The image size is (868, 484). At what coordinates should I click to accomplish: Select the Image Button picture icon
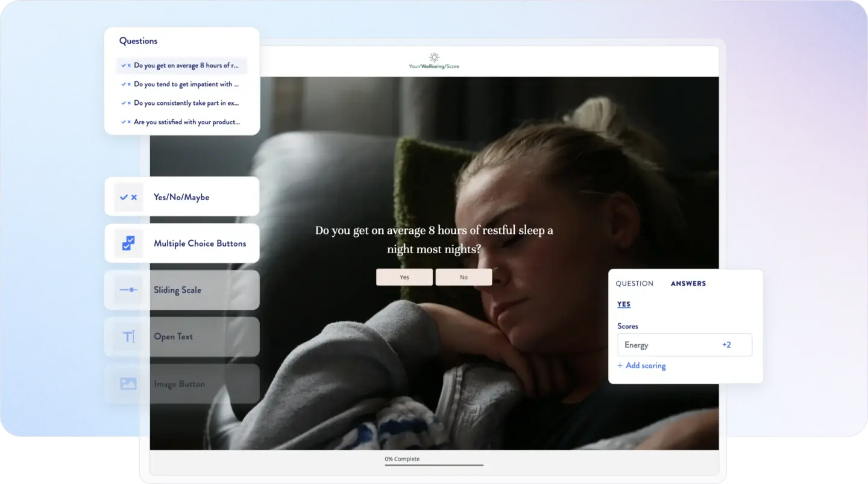(128, 383)
